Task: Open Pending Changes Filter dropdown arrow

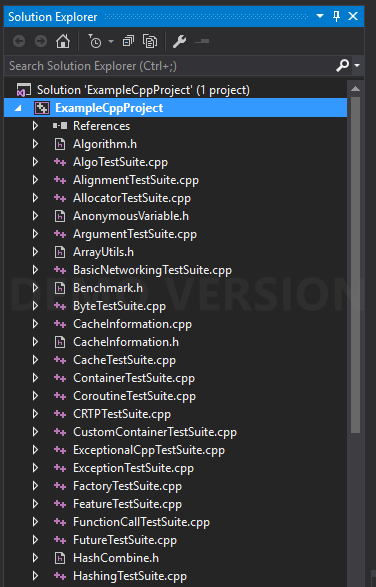Action: pyautogui.click(x=111, y=41)
